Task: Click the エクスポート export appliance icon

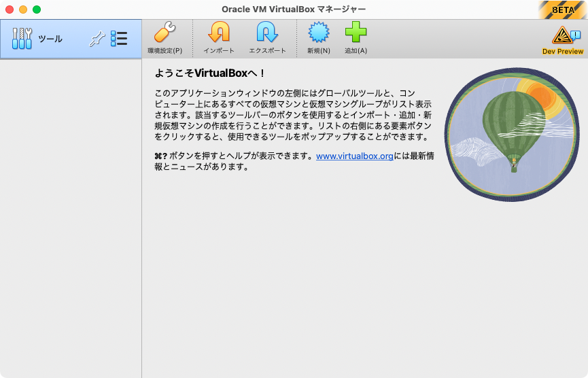Action: tap(267, 32)
